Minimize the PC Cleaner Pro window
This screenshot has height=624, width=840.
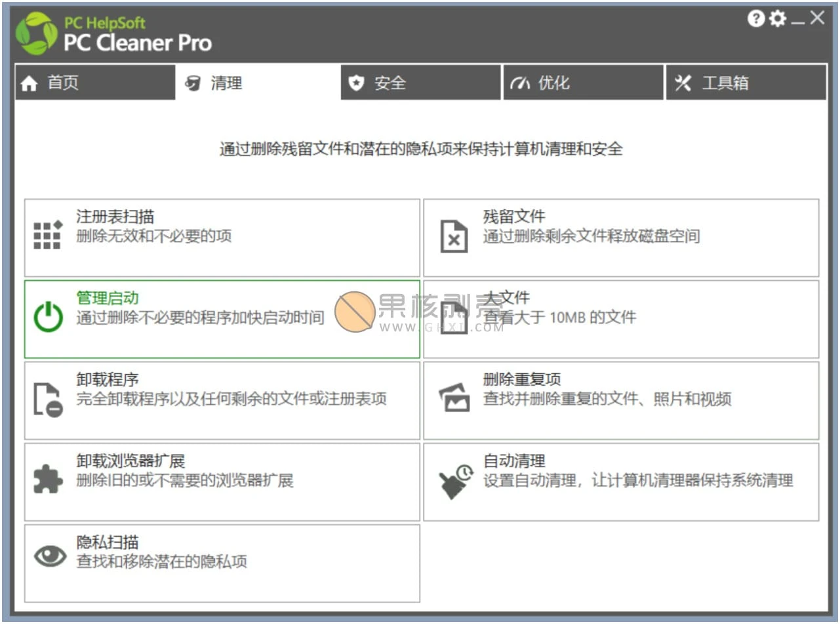(x=797, y=20)
